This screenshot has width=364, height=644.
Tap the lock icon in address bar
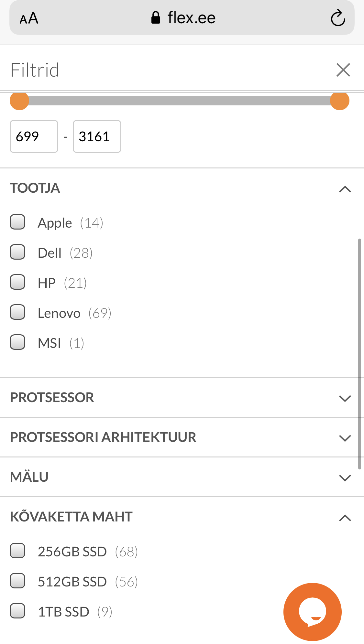point(156,18)
